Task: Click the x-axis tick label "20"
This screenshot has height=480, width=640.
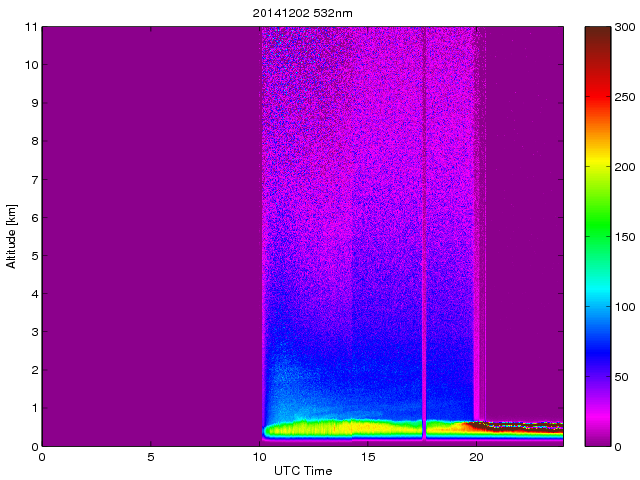Action: pos(476,457)
